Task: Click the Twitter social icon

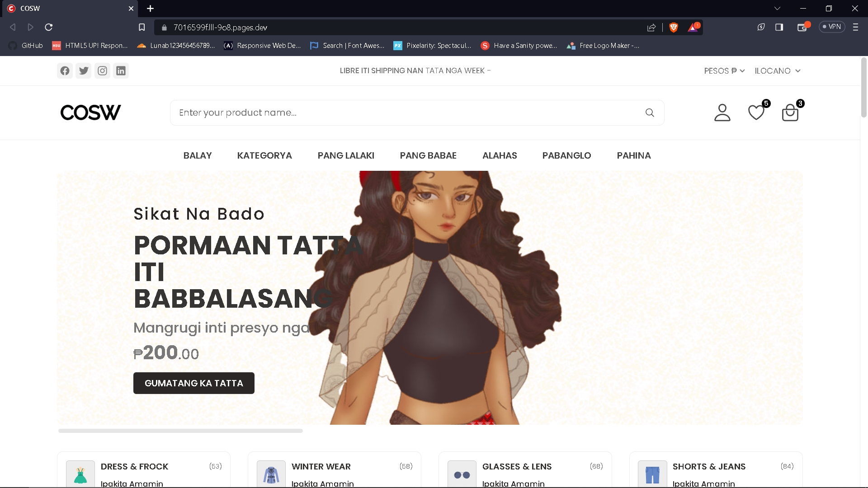Action: point(84,71)
